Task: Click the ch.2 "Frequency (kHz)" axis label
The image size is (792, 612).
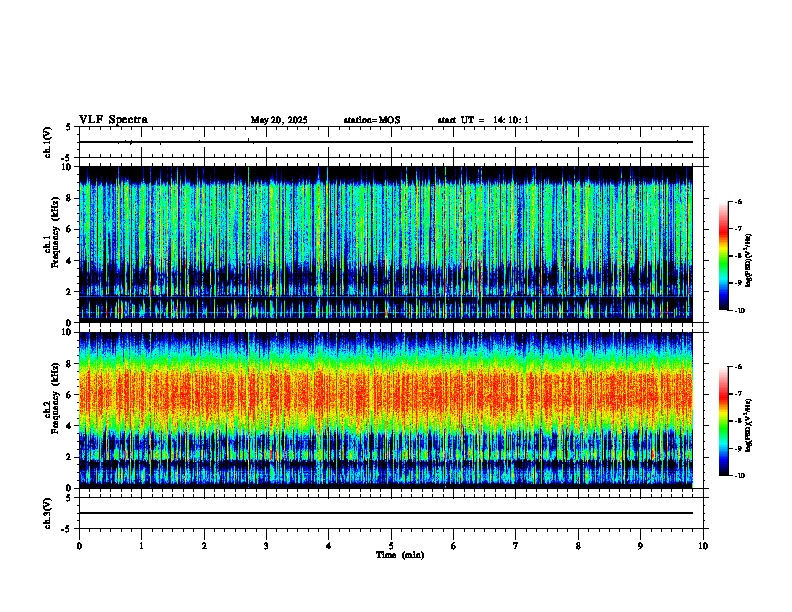Action: coord(55,398)
